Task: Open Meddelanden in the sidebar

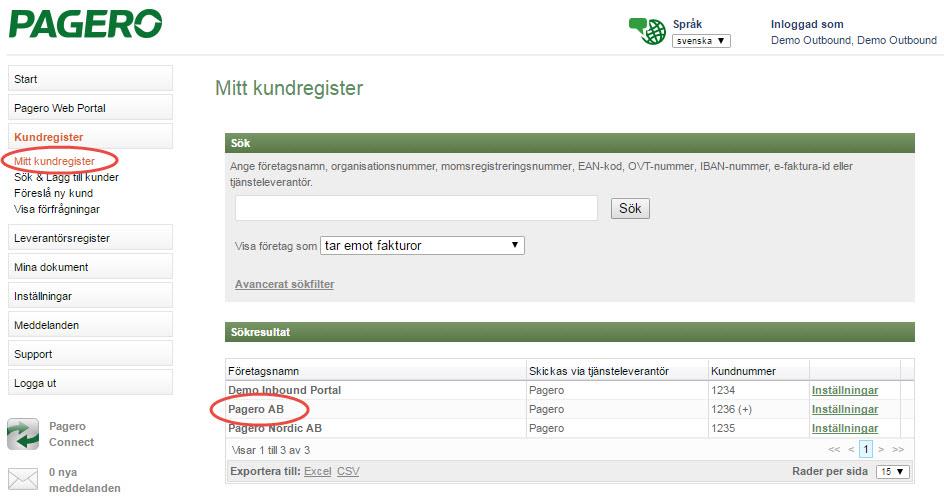Action: coord(90,324)
